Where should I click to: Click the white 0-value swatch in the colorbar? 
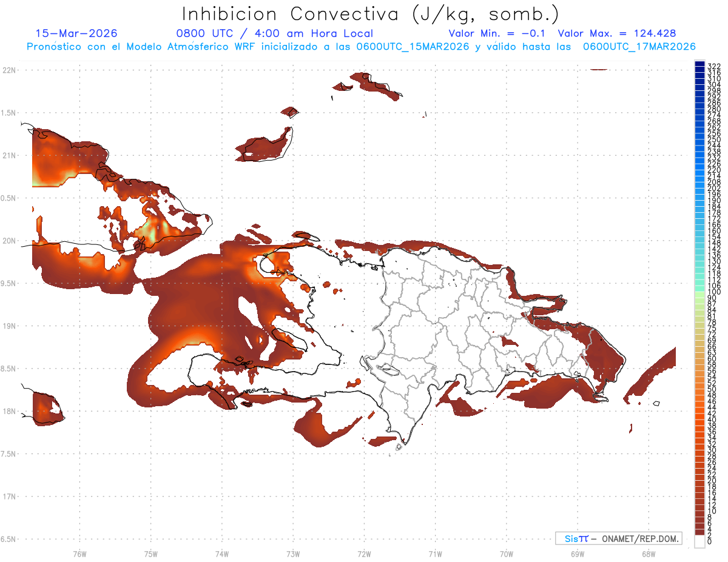coord(699,542)
